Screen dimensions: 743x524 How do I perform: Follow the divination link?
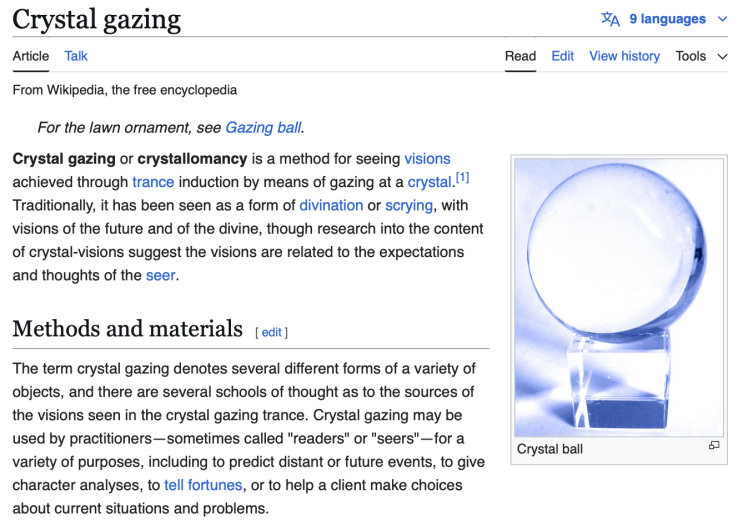tap(331, 205)
